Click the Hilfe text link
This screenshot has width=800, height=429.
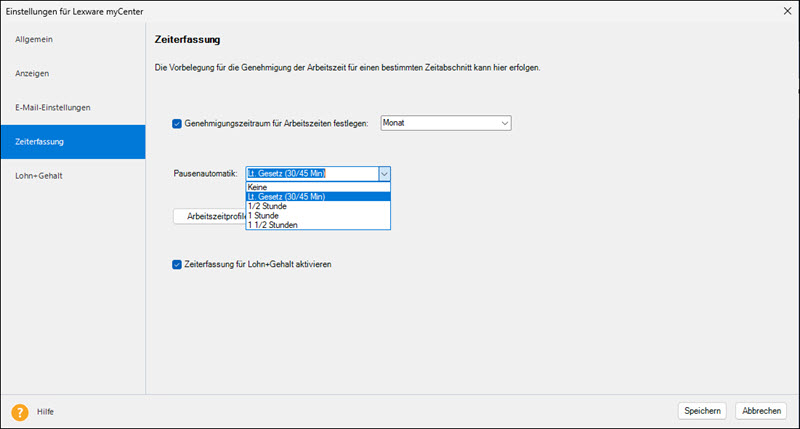click(x=45, y=412)
